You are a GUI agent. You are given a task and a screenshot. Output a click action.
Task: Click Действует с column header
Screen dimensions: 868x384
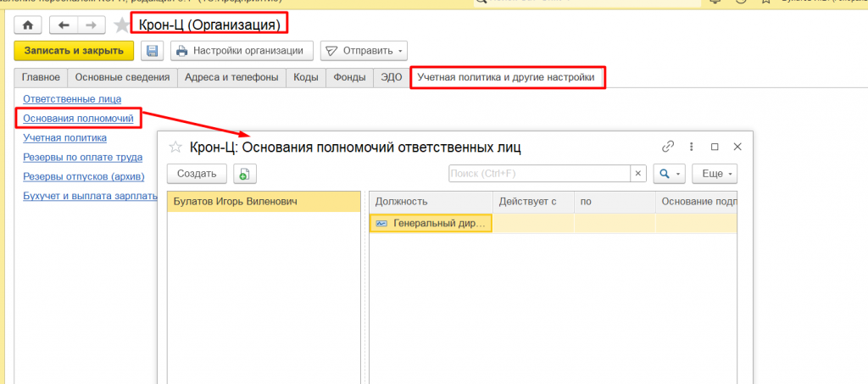[533, 202]
